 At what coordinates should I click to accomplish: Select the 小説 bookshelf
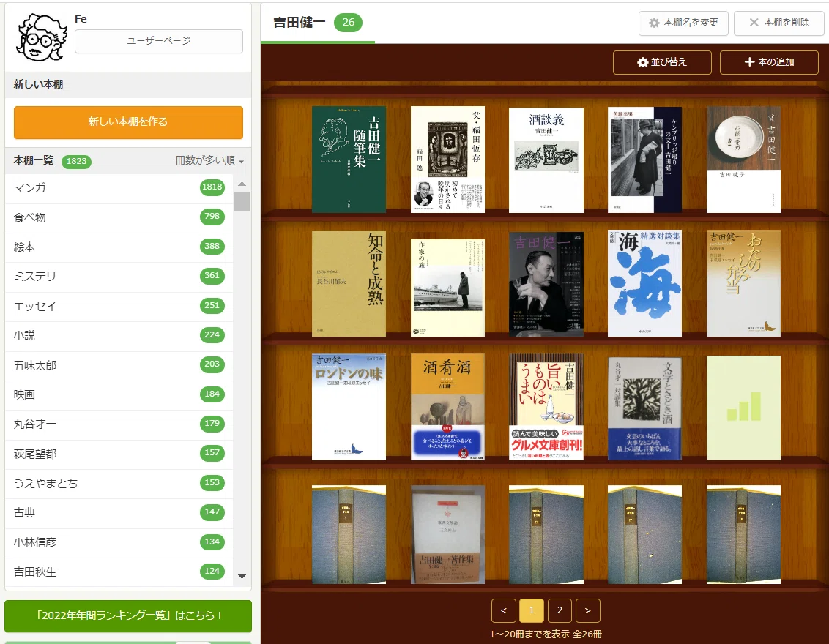(x=119, y=335)
